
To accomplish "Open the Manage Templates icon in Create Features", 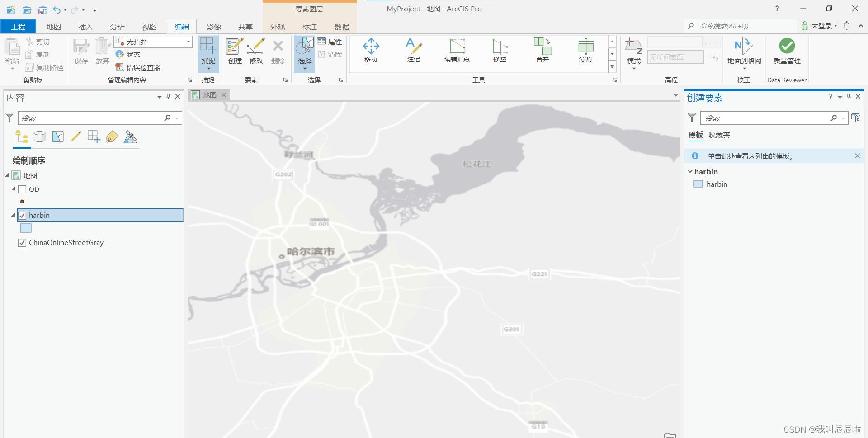I will coord(856,118).
